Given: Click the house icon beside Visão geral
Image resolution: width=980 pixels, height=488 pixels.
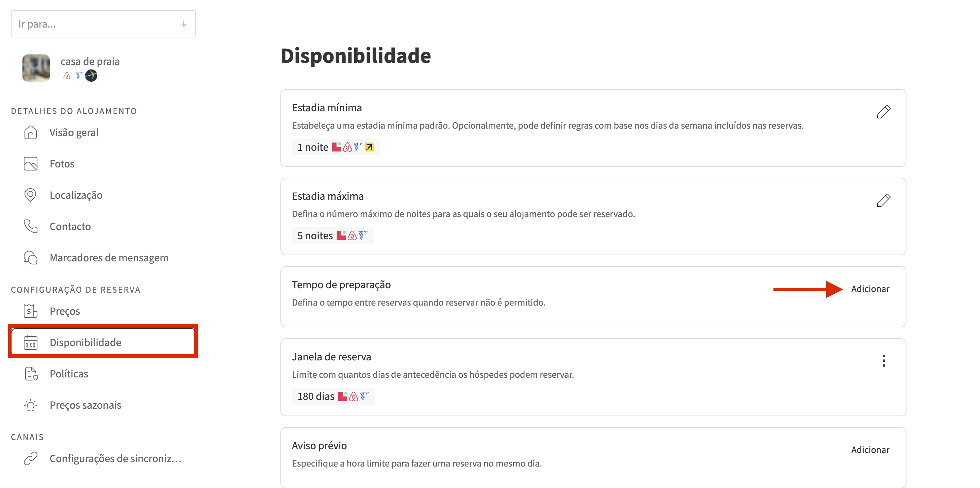Looking at the screenshot, I should pyautogui.click(x=30, y=132).
